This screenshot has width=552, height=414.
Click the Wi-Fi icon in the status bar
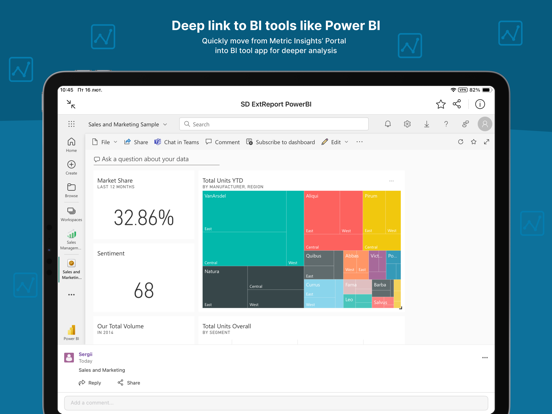(x=453, y=90)
